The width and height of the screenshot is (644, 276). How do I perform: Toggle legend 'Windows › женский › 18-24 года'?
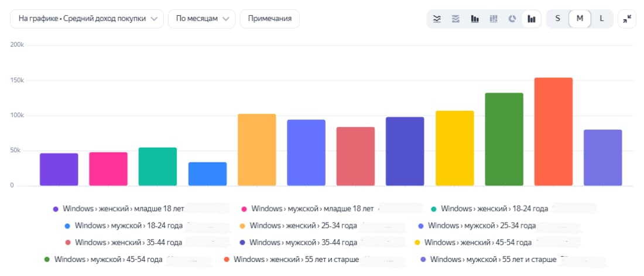[489, 209]
